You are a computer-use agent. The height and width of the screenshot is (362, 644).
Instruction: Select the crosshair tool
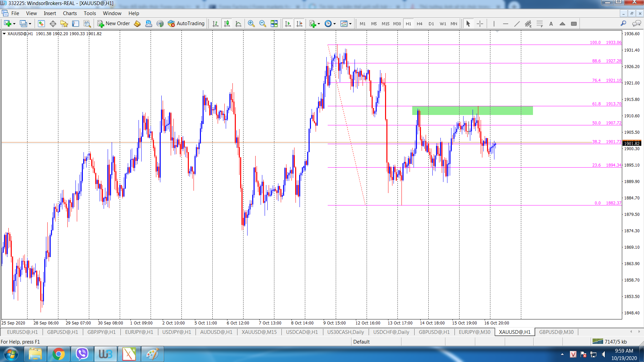click(480, 23)
